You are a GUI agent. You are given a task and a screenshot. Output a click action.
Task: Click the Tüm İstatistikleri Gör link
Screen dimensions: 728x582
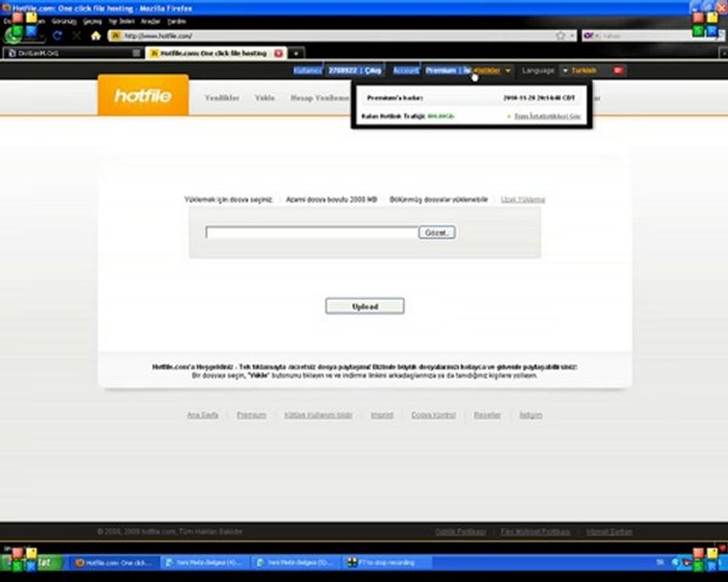tap(548, 116)
